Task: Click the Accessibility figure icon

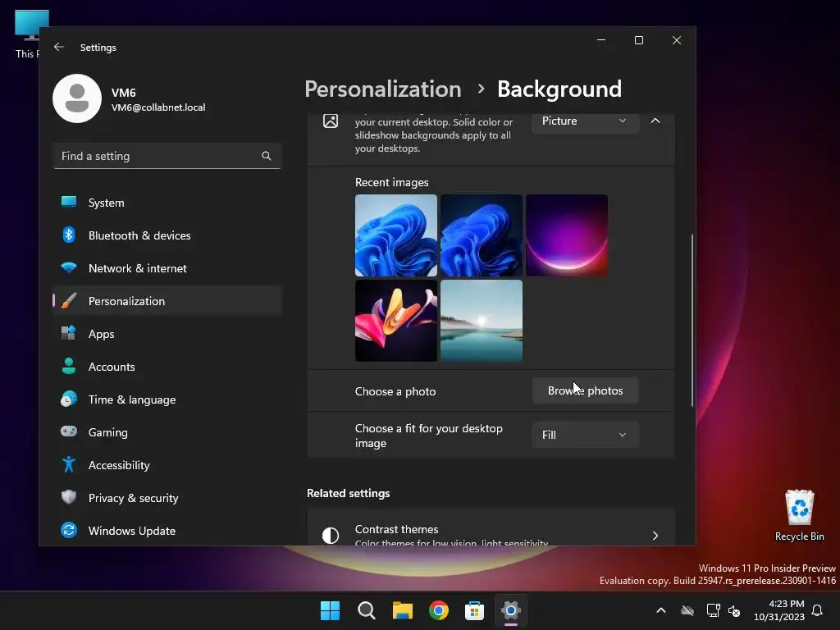Action: [69, 464]
